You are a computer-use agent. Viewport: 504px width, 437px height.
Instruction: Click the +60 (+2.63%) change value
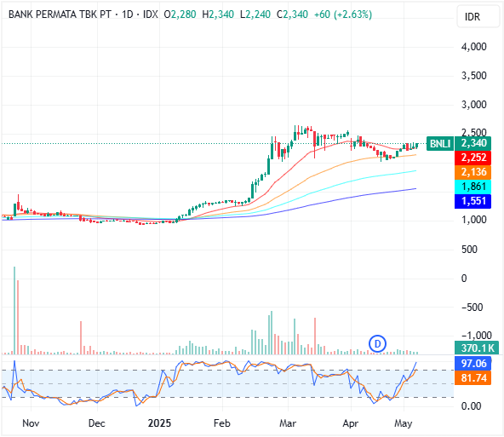[343, 14]
